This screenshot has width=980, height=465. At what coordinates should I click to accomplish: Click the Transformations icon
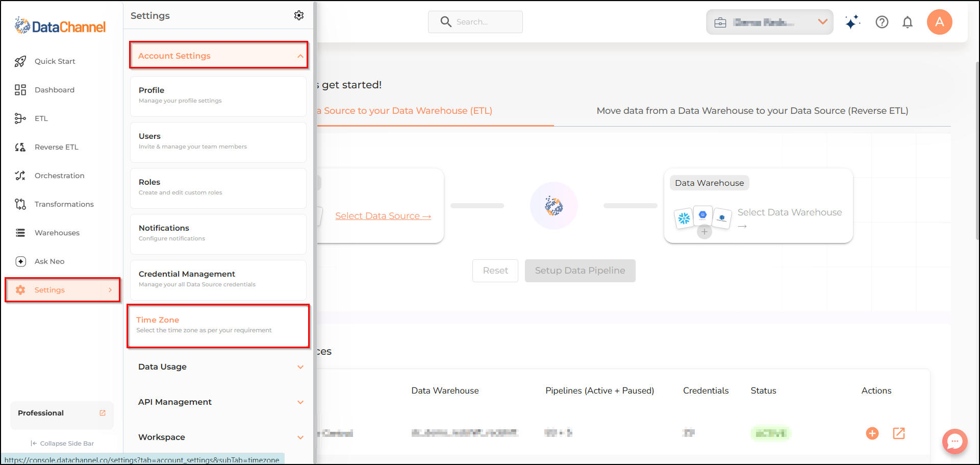(20, 204)
